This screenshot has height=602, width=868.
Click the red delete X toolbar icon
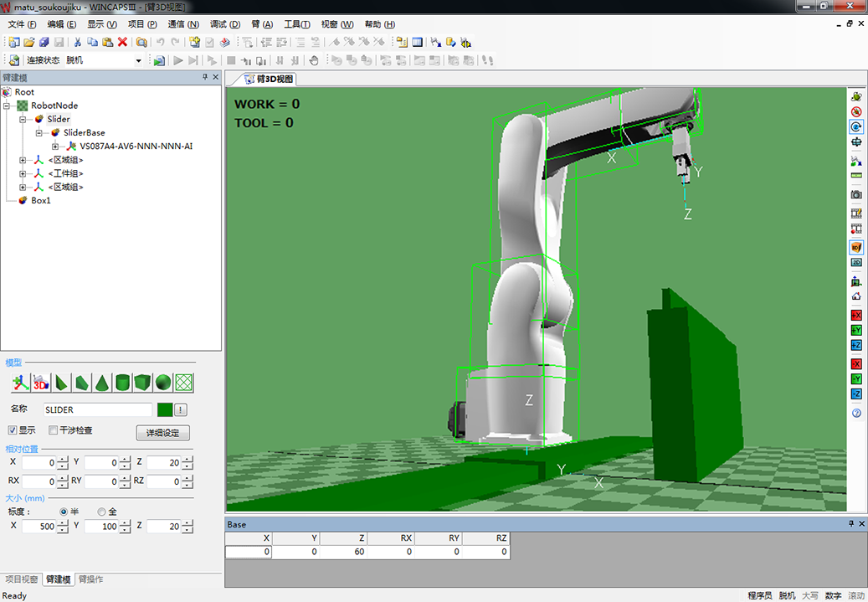pyautogui.click(x=123, y=42)
